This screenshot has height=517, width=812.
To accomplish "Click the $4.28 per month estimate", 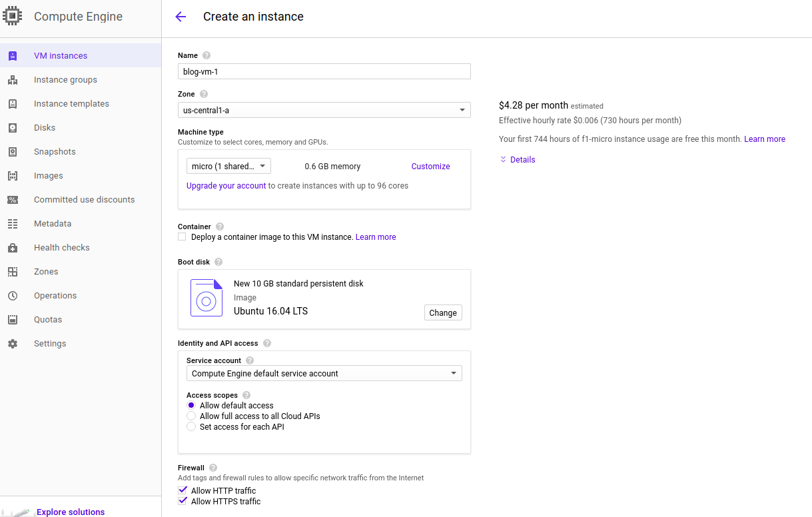I will 534,105.
